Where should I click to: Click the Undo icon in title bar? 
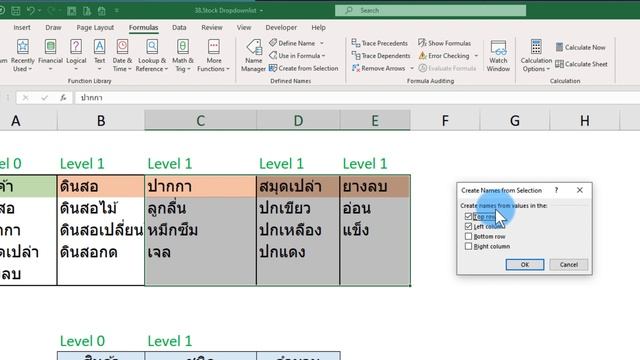click(31, 11)
